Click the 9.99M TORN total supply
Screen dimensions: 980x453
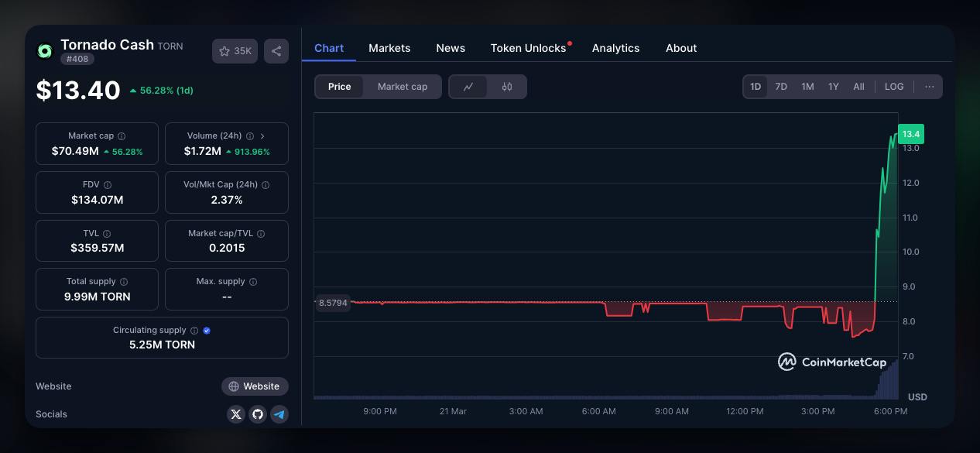(x=98, y=297)
